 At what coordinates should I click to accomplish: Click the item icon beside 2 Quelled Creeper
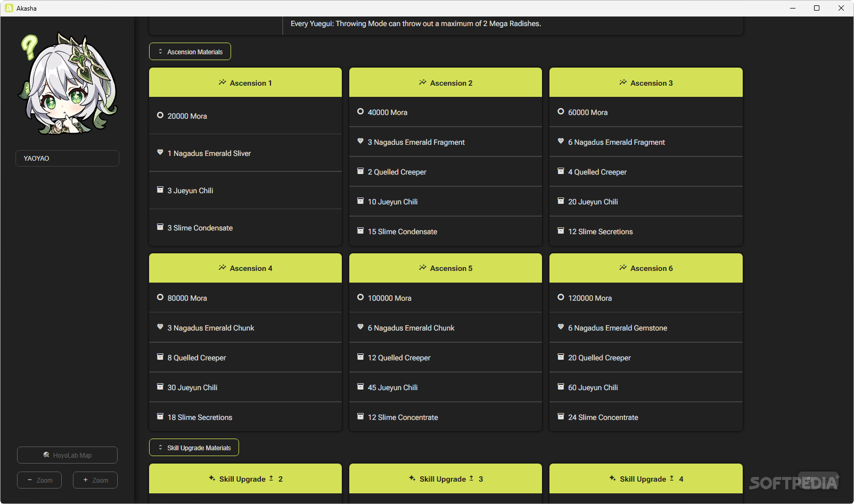pyautogui.click(x=360, y=171)
